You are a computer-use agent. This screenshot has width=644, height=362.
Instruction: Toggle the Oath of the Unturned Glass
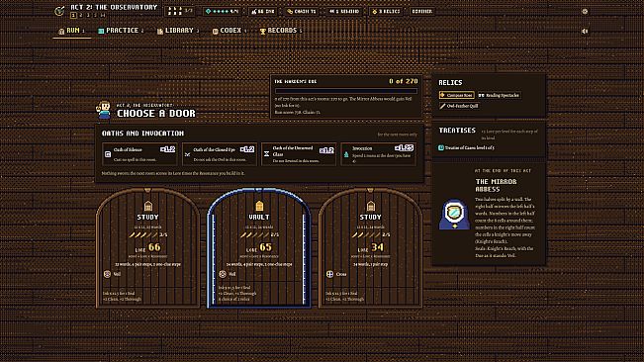click(299, 154)
